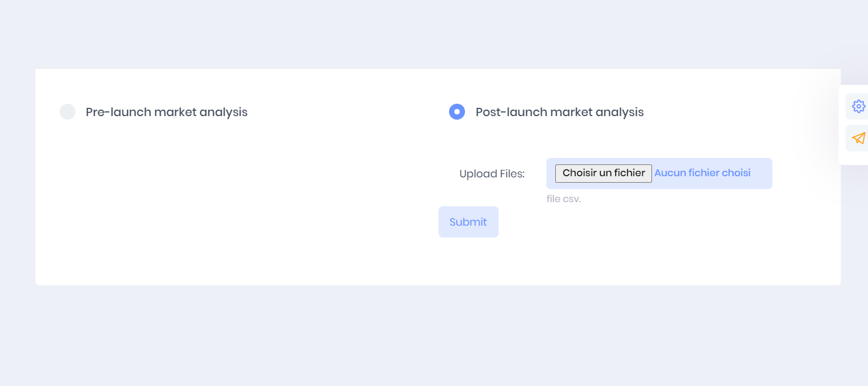Image resolution: width=868 pixels, height=386 pixels.
Task: Click the light blue Submit button
Action: 469,222
